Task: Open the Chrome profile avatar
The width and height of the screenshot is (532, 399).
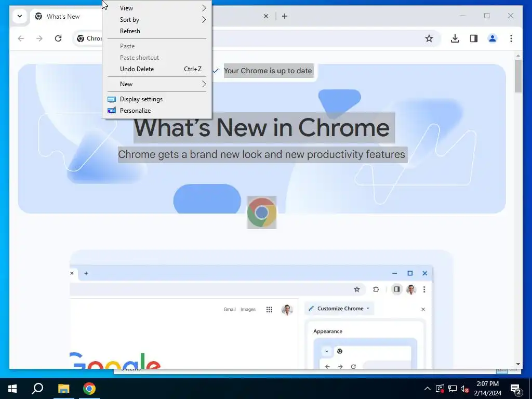Action: click(493, 38)
